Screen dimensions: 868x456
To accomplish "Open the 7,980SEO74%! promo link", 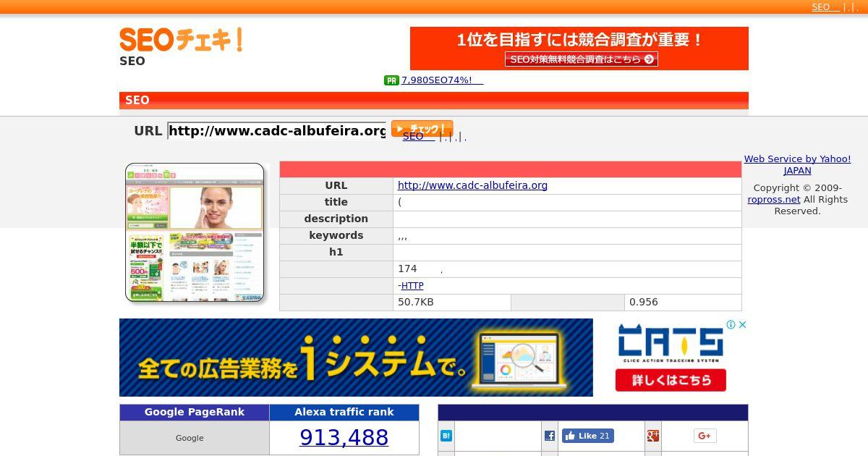I will pyautogui.click(x=442, y=80).
